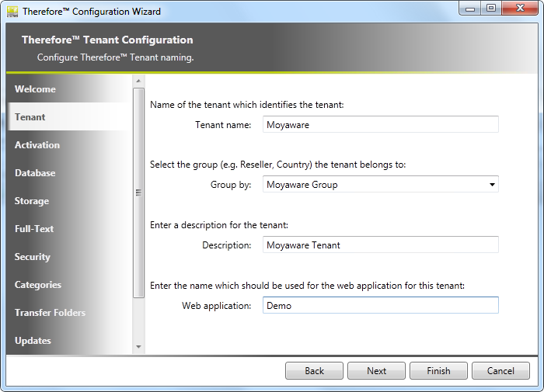Click inside the Description text field

pyautogui.click(x=380, y=245)
